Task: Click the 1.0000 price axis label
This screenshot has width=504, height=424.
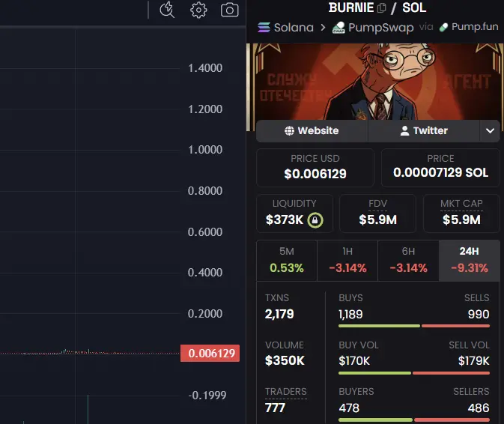Action: pos(205,150)
